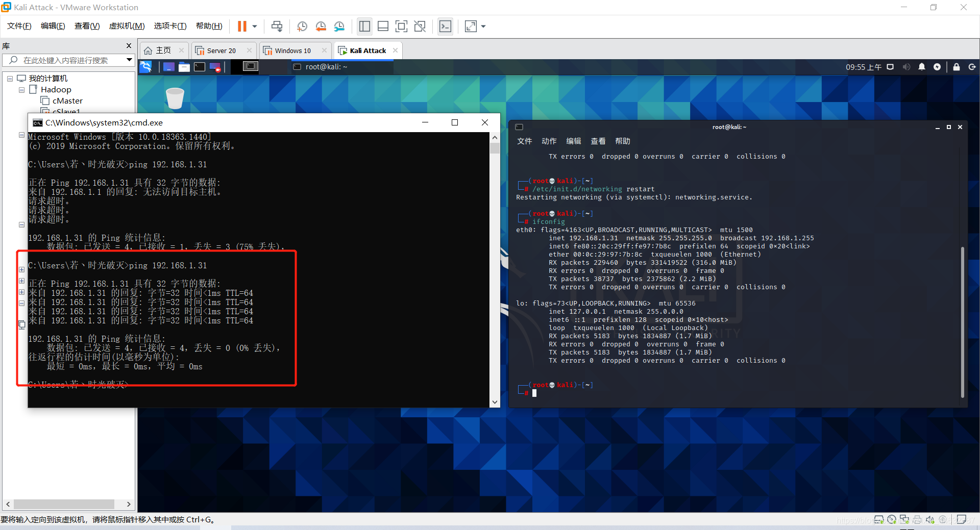
Task: Open the Kali file manager launcher
Action: point(184,67)
